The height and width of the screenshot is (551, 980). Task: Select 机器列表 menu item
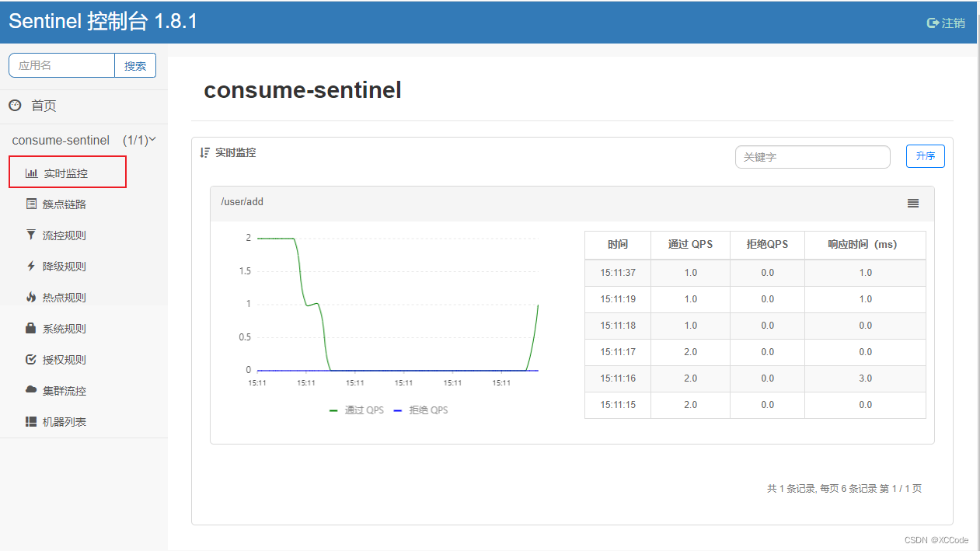point(65,422)
